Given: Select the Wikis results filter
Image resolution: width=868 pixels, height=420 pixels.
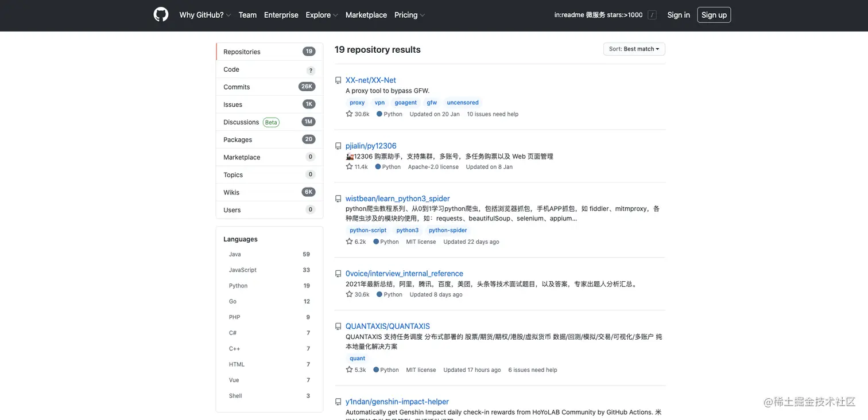Looking at the screenshot, I should (x=269, y=192).
